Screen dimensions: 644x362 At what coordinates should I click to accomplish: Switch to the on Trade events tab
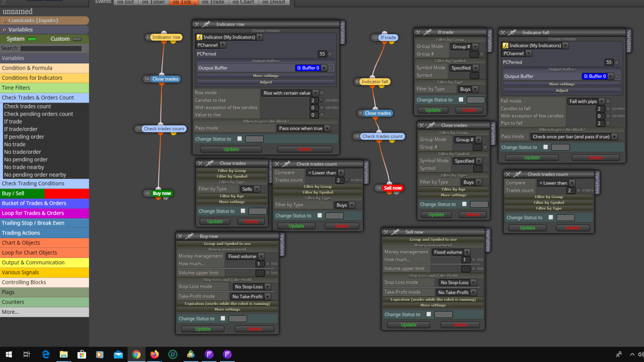[213, 2]
